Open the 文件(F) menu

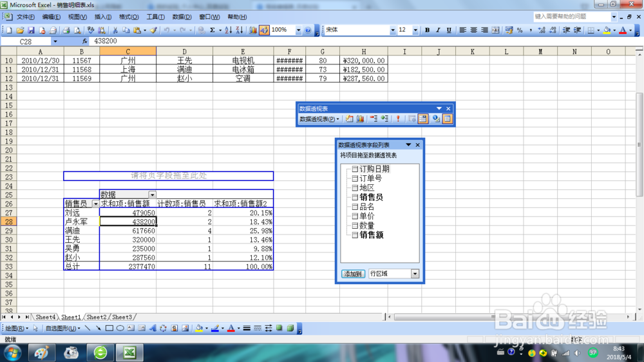coord(26,17)
